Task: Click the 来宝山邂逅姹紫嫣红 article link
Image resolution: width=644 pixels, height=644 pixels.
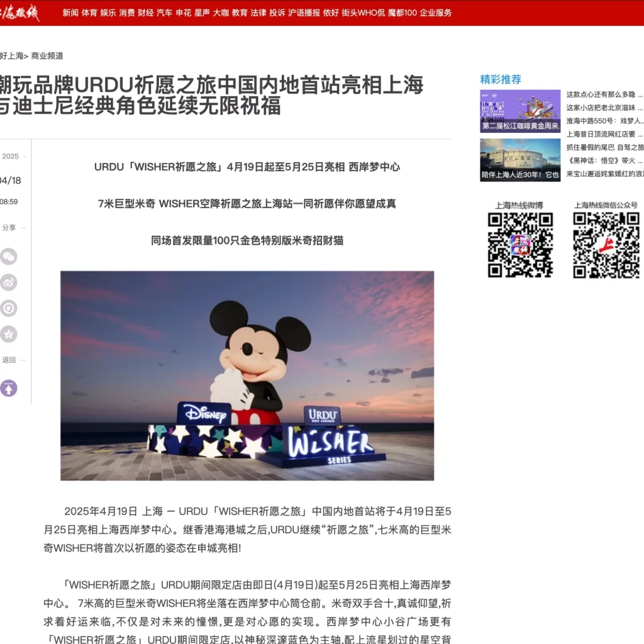Action: pyautogui.click(x=604, y=174)
